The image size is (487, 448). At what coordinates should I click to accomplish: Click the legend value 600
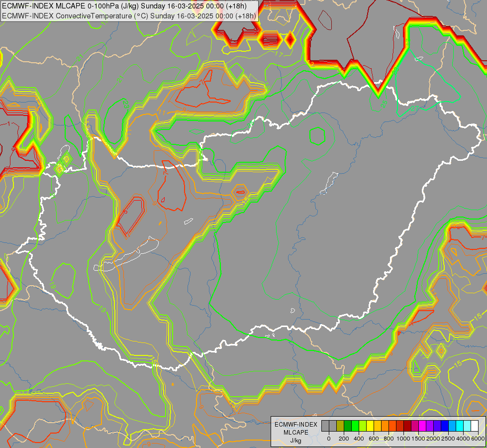(374, 439)
